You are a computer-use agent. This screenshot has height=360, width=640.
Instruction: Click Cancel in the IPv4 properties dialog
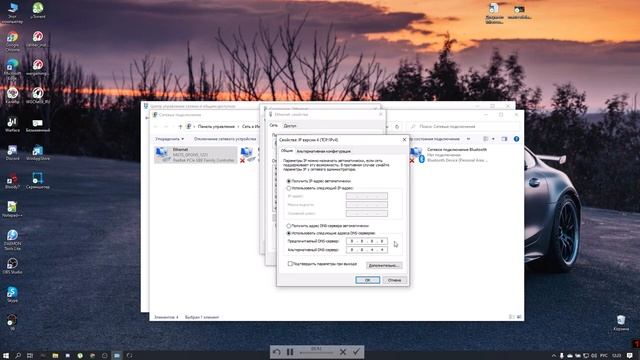click(394, 280)
